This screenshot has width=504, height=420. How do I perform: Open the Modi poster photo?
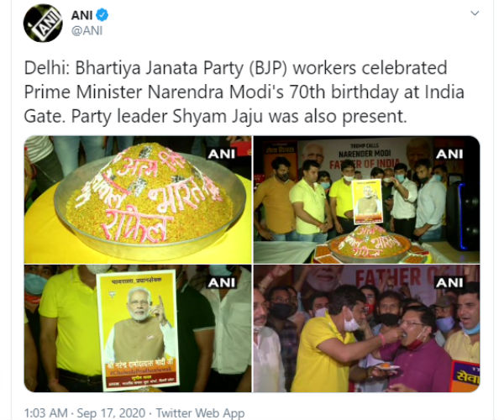coord(138,328)
